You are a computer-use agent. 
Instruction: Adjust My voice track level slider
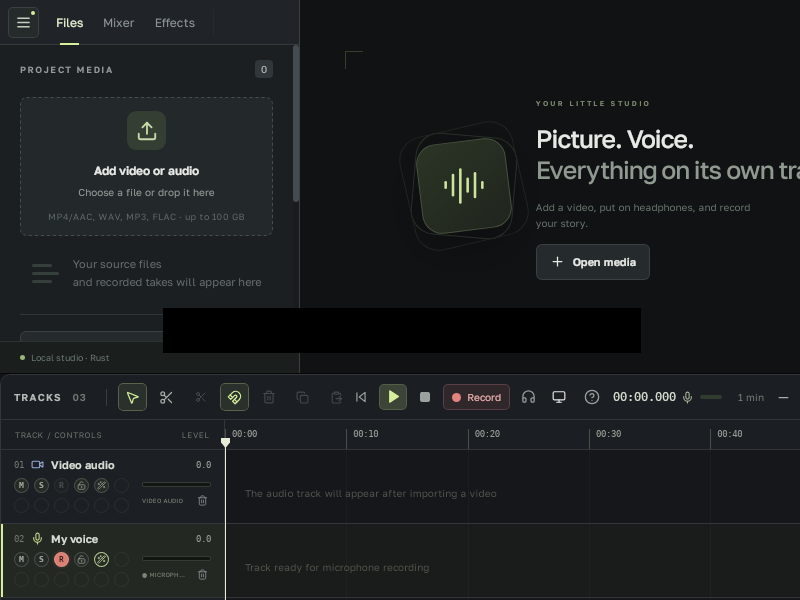[176, 559]
